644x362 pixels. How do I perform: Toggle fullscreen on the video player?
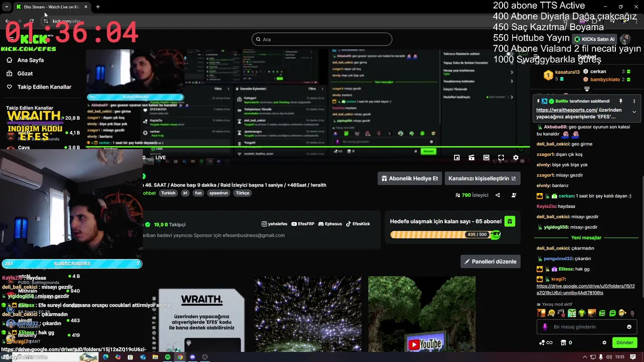[501, 157]
